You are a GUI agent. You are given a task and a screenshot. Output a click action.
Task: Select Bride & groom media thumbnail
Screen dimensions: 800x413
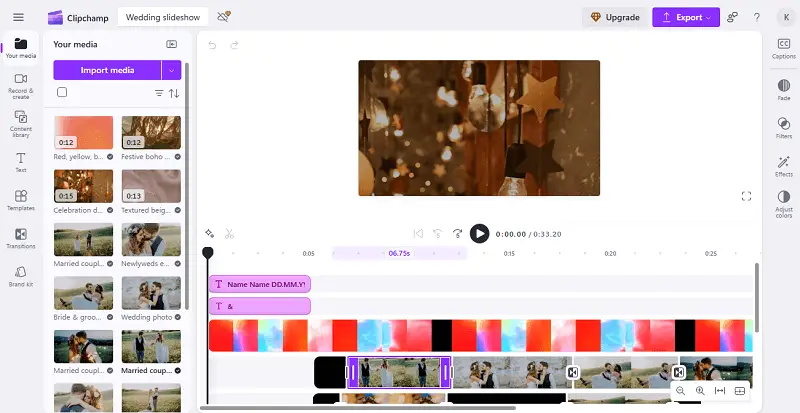(83, 293)
